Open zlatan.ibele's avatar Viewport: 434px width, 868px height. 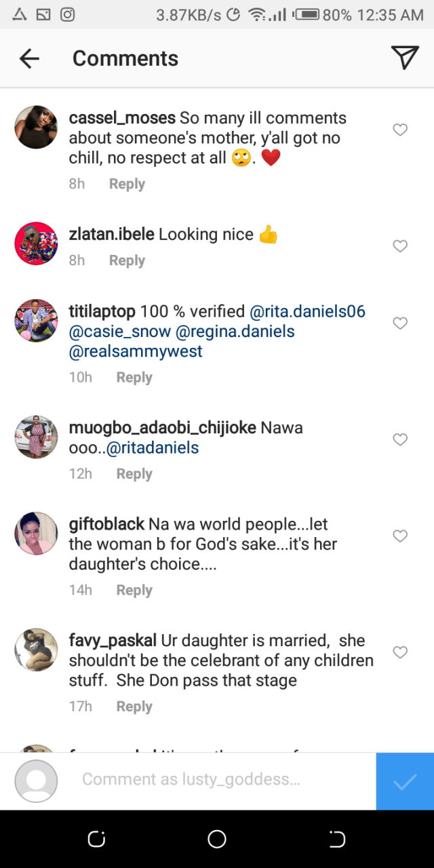pos(36,243)
